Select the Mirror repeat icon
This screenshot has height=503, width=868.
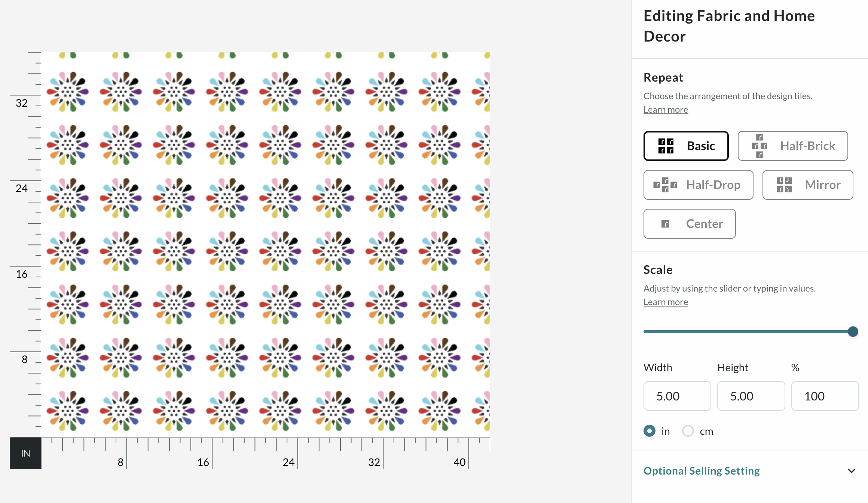(784, 185)
